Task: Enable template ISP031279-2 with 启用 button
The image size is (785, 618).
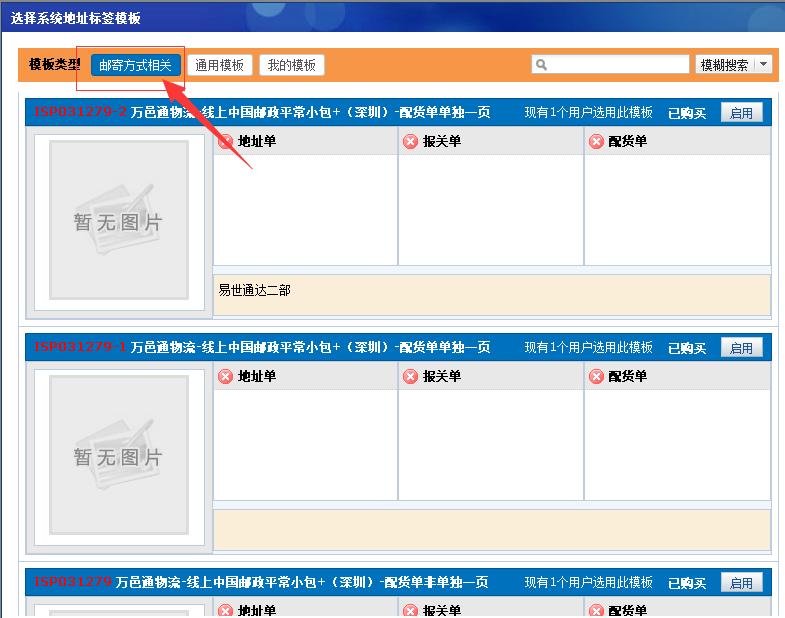Action: click(x=741, y=113)
